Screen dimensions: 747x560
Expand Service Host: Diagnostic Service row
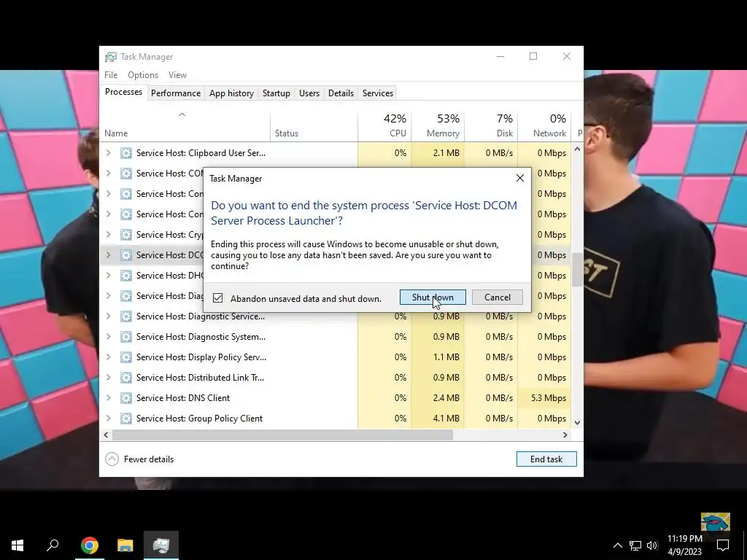(x=108, y=316)
